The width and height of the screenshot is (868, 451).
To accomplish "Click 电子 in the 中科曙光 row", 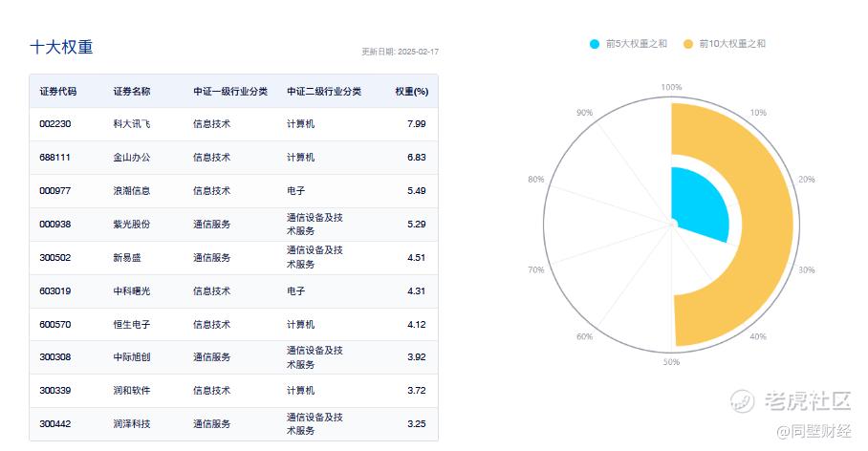I will click(296, 291).
